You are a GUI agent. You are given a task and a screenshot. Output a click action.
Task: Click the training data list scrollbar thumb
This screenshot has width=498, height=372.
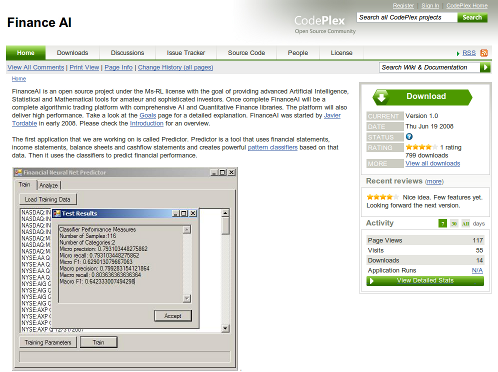click(x=226, y=226)
